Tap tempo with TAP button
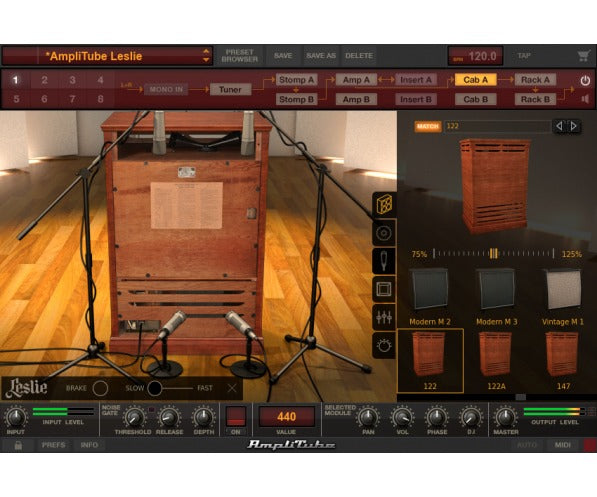This screenshot has height=497, width=597. coord(524,56)
